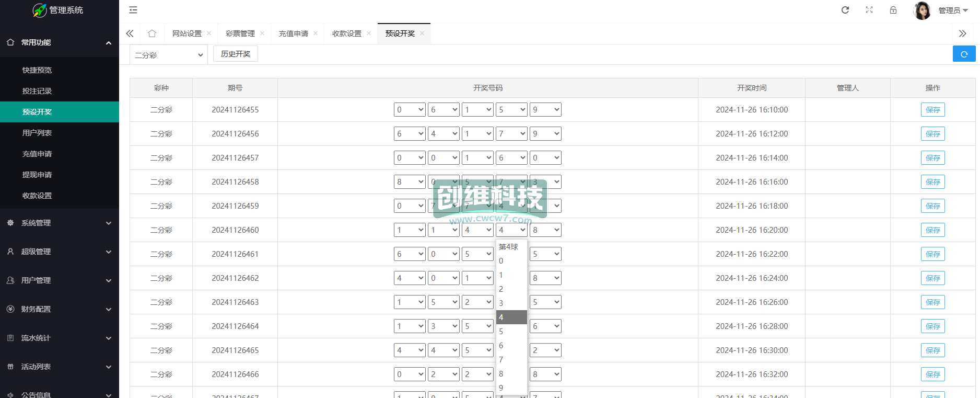Close the 彩票管理 tab

262,33
